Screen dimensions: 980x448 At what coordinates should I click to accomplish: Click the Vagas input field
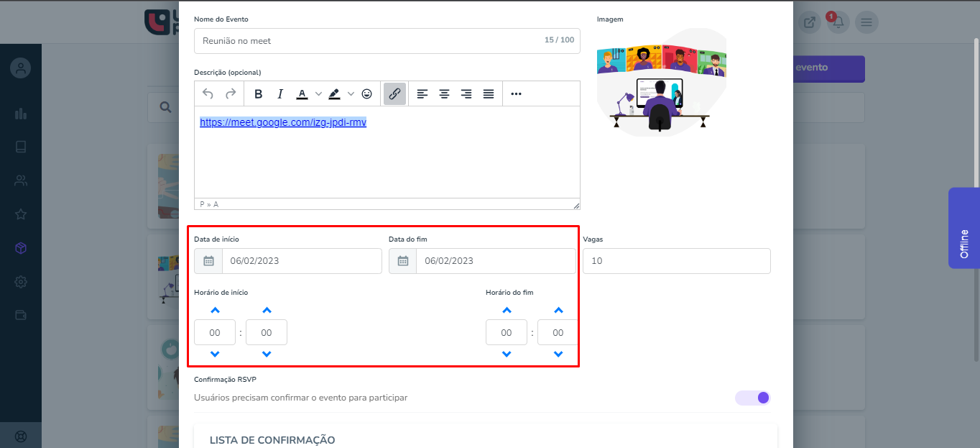(677, 261)
